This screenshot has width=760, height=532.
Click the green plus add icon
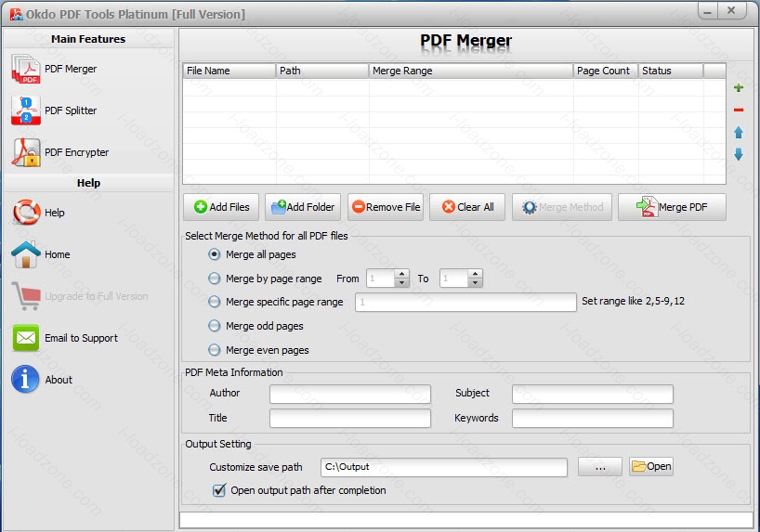pyautogui.click(x=739, y=87)
